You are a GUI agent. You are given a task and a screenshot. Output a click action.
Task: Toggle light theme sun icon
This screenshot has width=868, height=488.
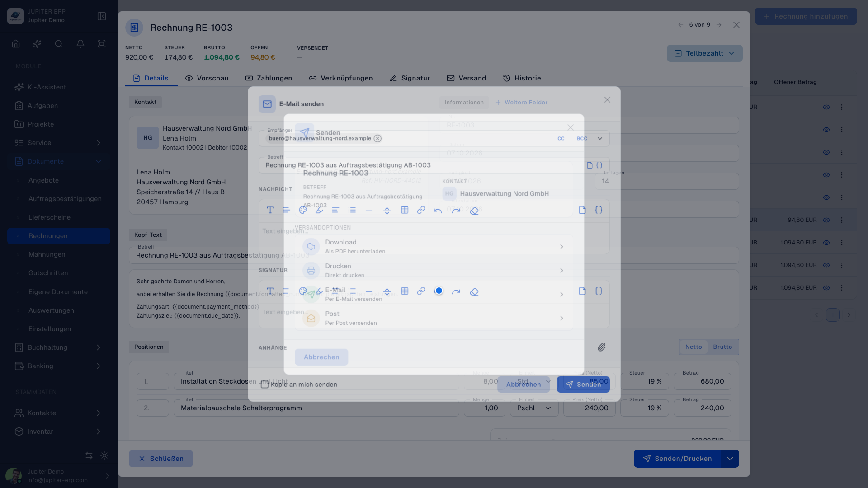click(104, 455)
